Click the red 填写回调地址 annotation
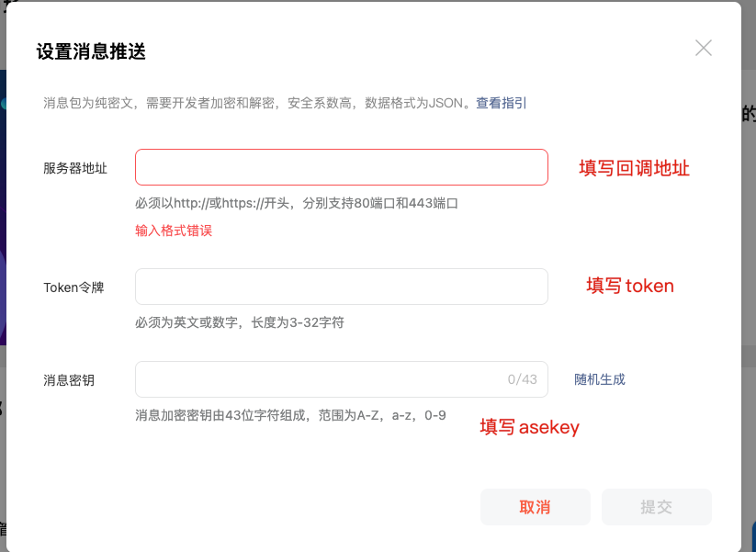This screenshot has height=552, width=756. (x=635, y=168)
